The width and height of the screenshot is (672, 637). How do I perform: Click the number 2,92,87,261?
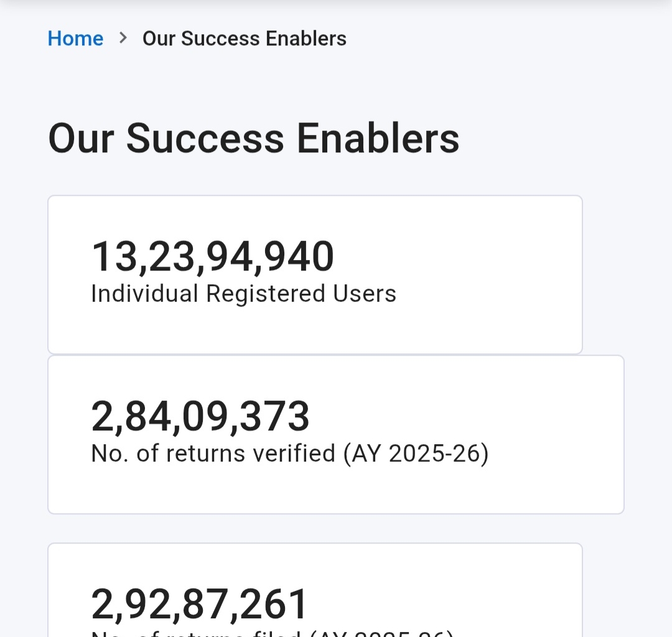(200, 602)
